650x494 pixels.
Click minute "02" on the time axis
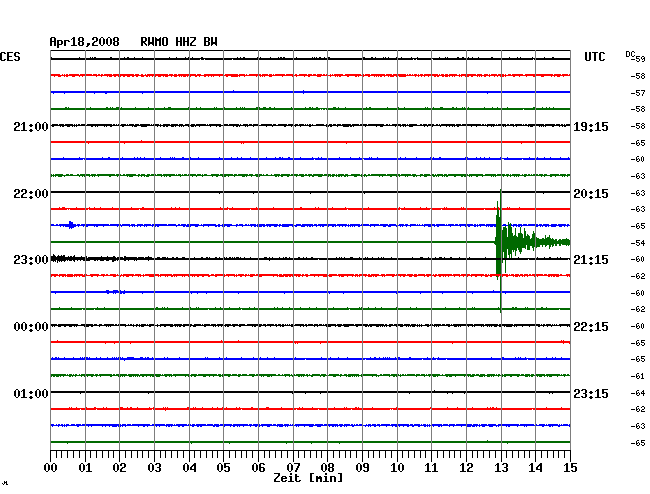click(x=119, y=468)
